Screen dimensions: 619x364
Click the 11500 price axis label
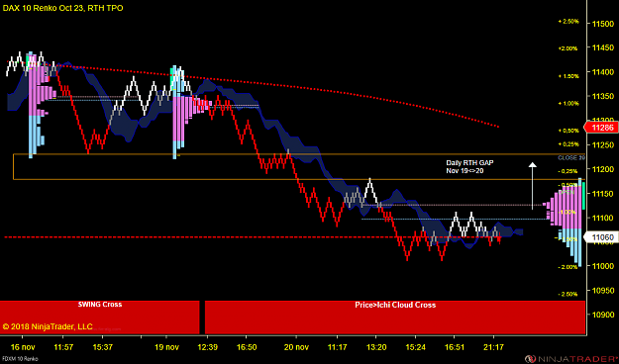(x=603, y=24)
